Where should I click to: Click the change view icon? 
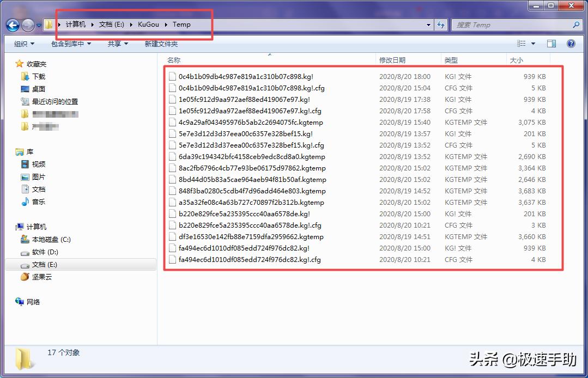522,44
